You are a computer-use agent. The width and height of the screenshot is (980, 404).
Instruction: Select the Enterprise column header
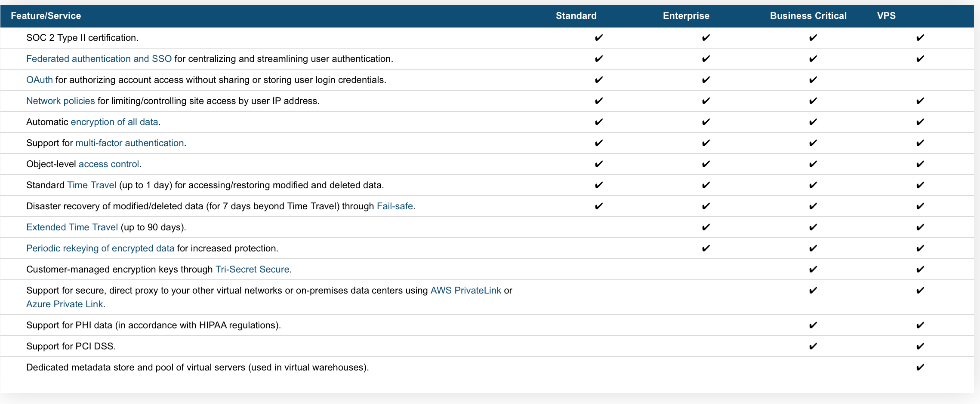(686, 16)
